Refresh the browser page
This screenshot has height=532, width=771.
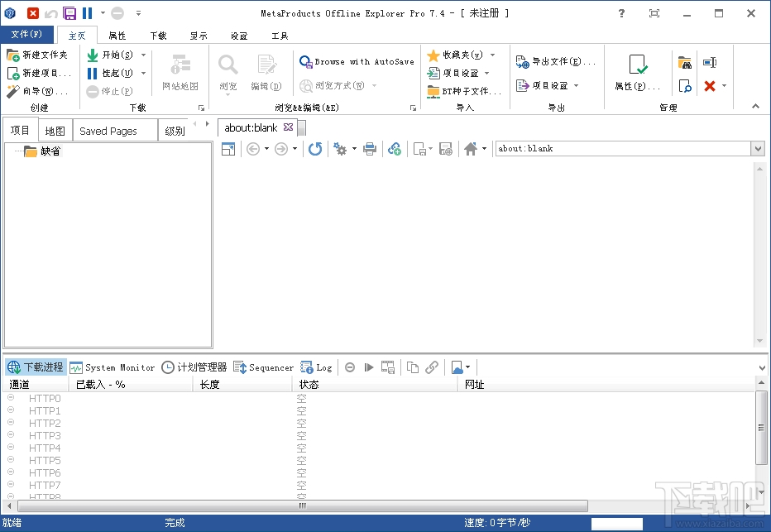point(315,148)
